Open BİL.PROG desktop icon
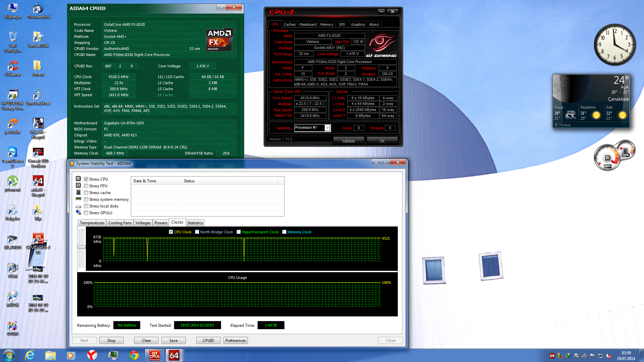The height and width of the screenshot is (362, 644). 13,241
